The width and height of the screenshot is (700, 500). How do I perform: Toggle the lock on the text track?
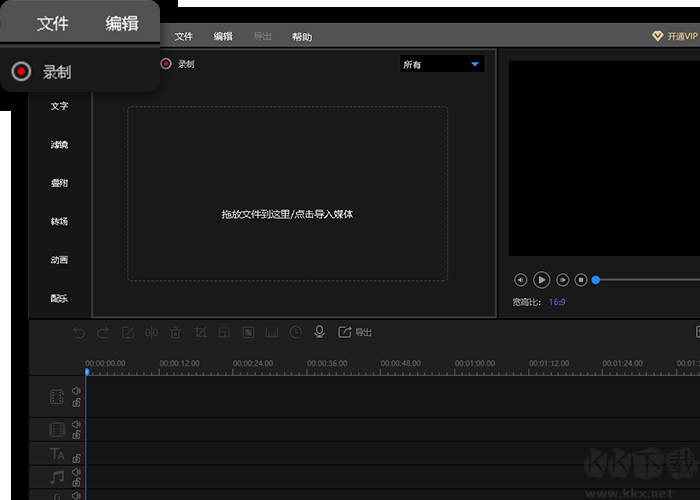click(x=76, y=458)
